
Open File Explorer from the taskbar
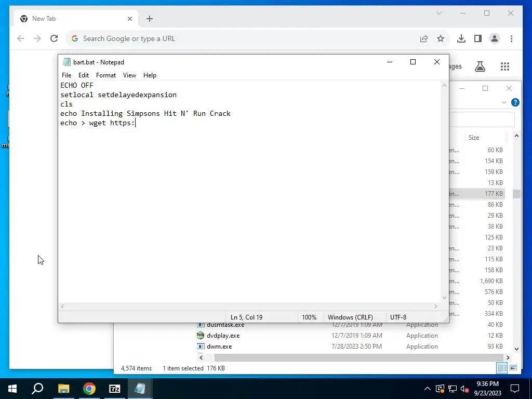click(x=63, y=389)
